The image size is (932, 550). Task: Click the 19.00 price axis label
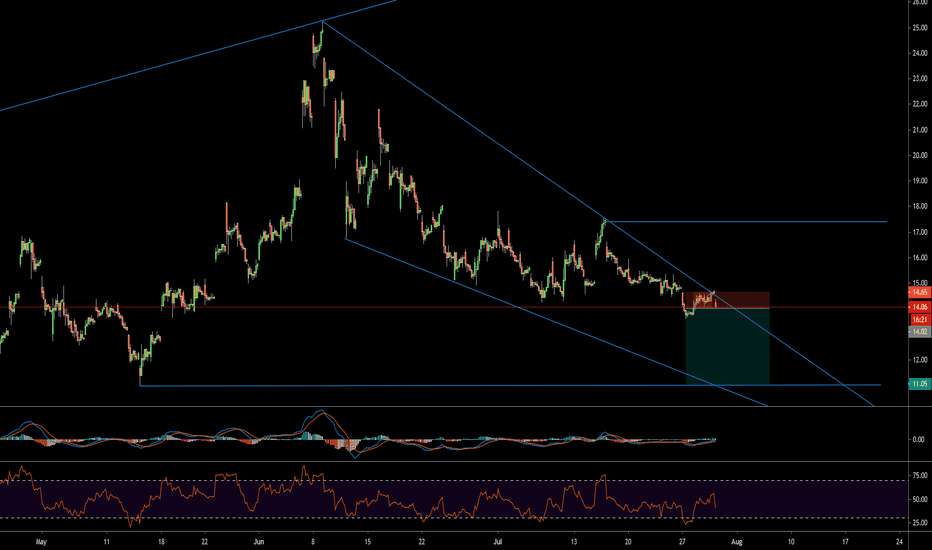point(920,181)
